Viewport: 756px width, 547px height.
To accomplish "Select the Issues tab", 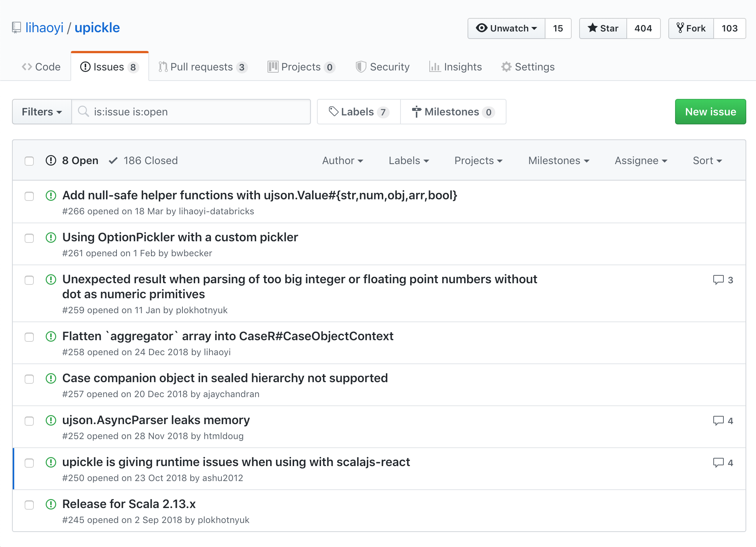I will click(x=110, y=67).
